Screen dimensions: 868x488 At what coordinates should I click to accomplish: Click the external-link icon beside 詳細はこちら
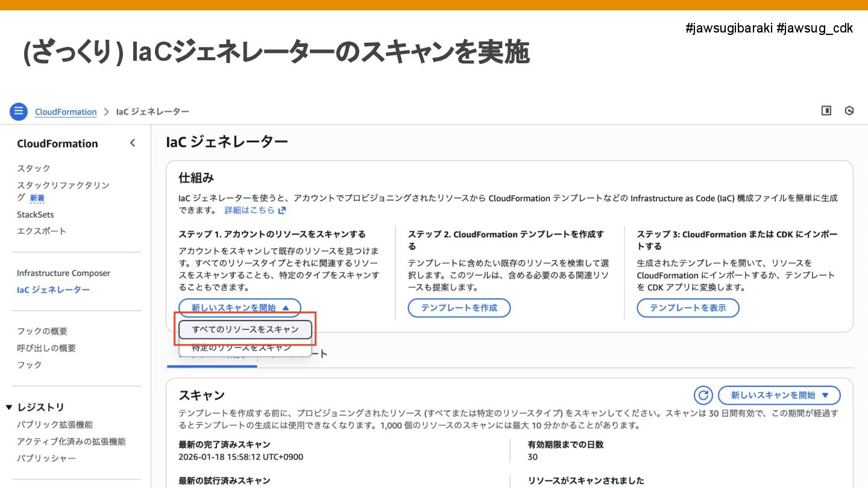281,210
